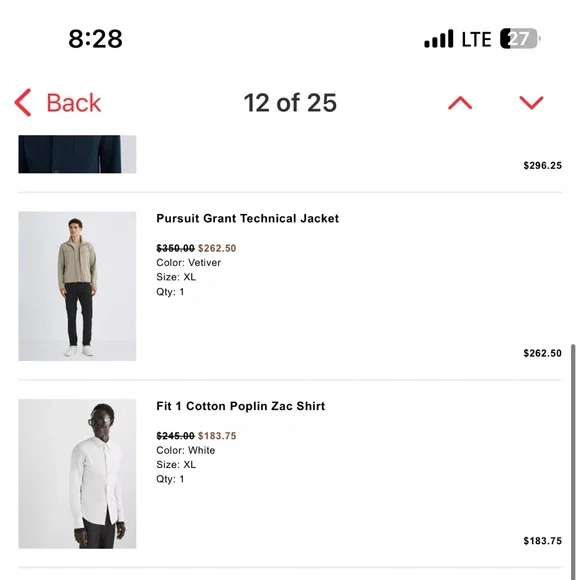Image resolution: width=580 pixels, height=580 pixels.
Task: Open Fit 1 Cotton Poplin Zac Shirt link
Action: (240, 406)
